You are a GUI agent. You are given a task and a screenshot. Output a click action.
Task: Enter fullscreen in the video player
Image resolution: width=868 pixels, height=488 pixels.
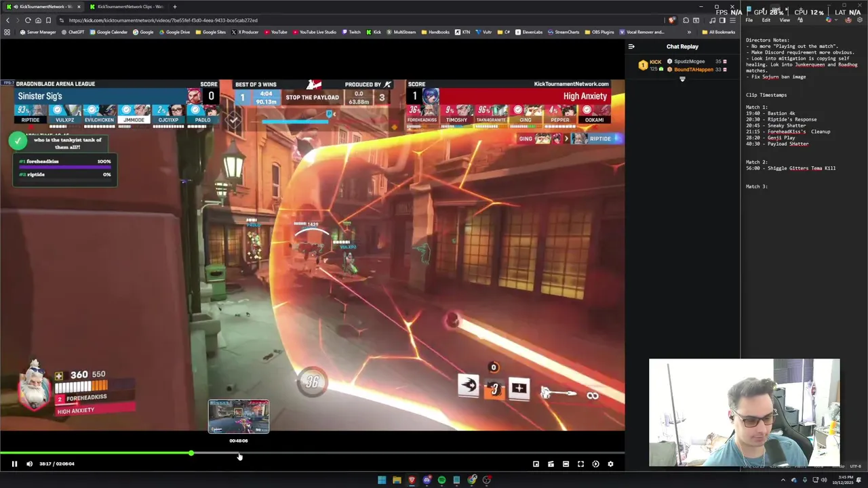coord(580,464)
